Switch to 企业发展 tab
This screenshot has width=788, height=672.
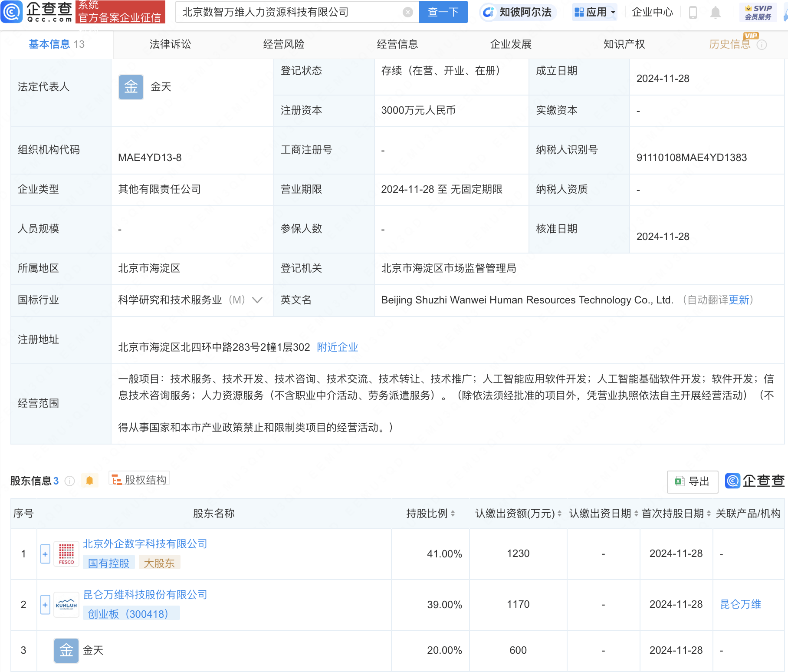pos(511,44)
